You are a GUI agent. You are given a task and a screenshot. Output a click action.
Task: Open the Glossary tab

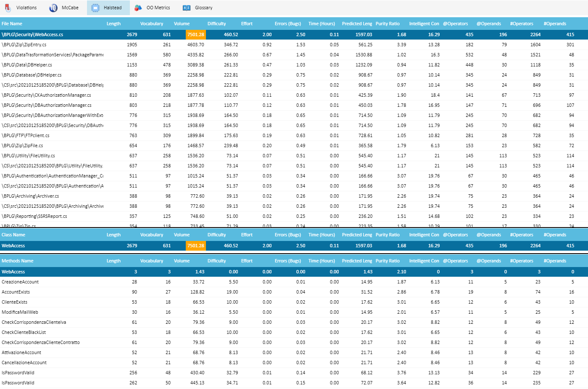203,8
